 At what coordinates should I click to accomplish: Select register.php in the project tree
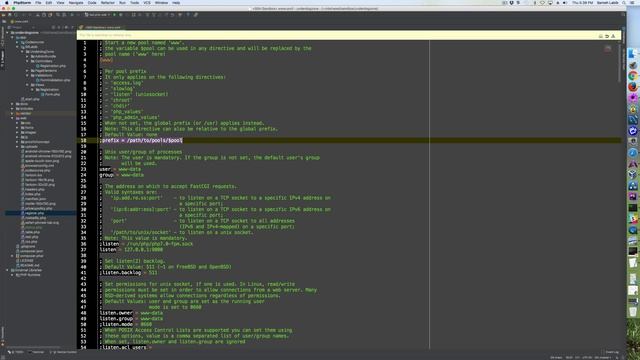click(x=34, y=213)
